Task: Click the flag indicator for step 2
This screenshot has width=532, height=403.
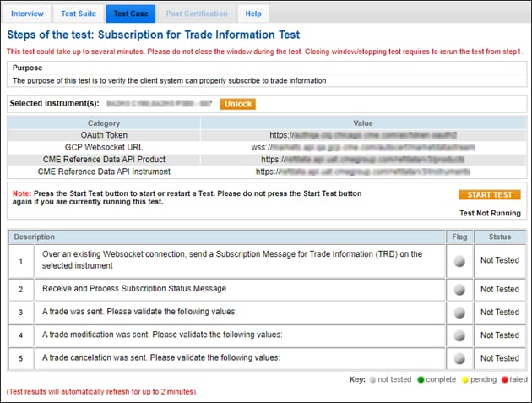Action: pos(459,289)
